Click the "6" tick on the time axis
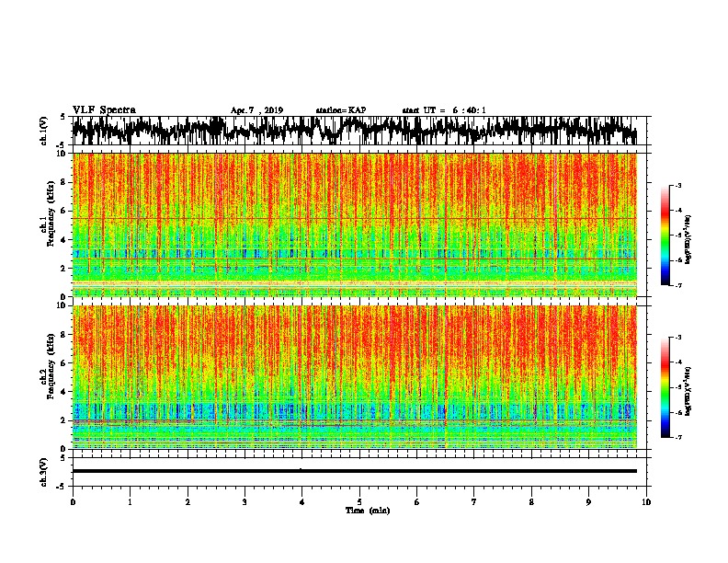 [x=417, y=502]
